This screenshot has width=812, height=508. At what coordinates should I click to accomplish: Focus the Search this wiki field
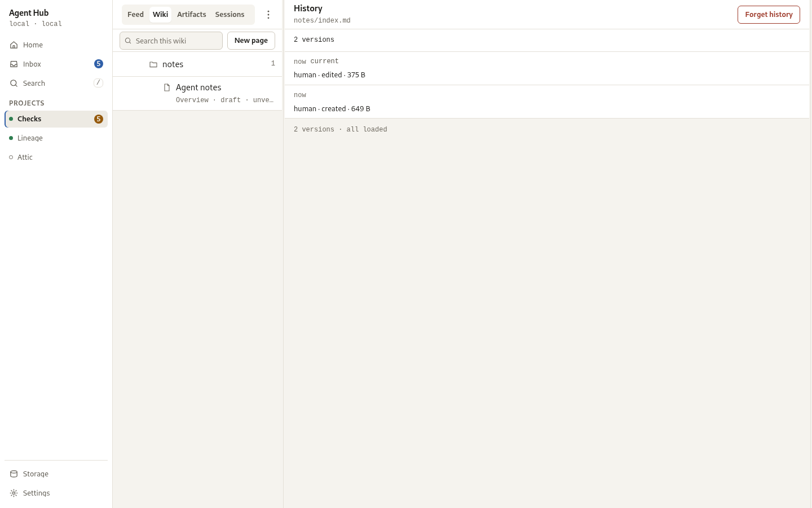coord(171,41)
